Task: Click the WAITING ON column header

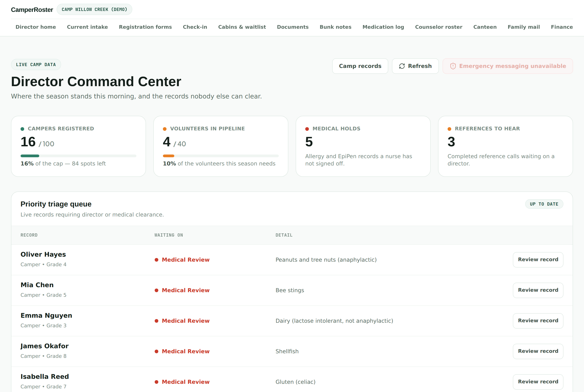Action: 169,235
